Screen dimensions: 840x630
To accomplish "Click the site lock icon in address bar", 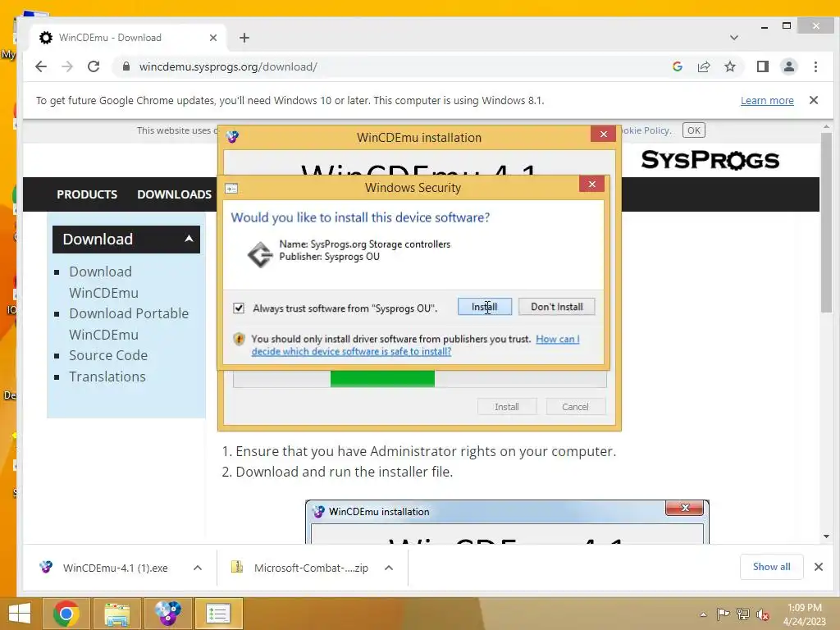I will pos(126,66).
